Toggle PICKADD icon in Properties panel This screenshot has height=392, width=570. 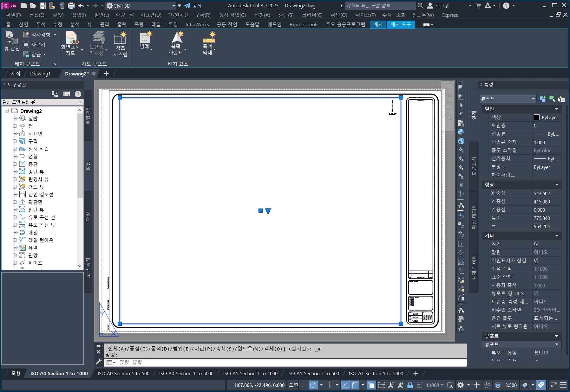[543, 99]
